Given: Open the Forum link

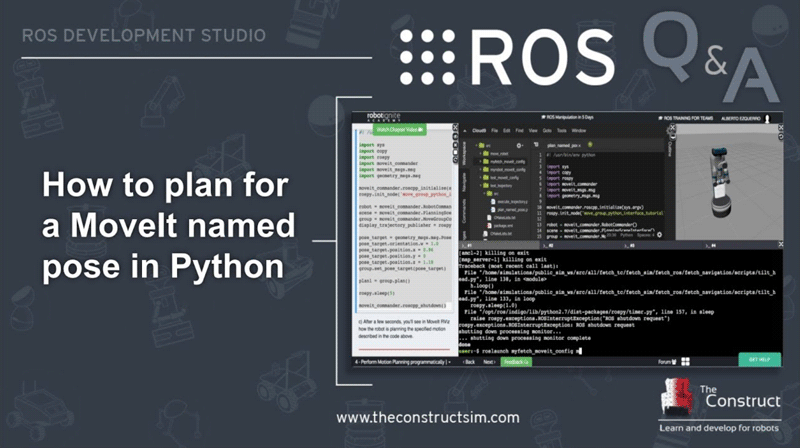Looking at the screenshot, I should (667, 362).
